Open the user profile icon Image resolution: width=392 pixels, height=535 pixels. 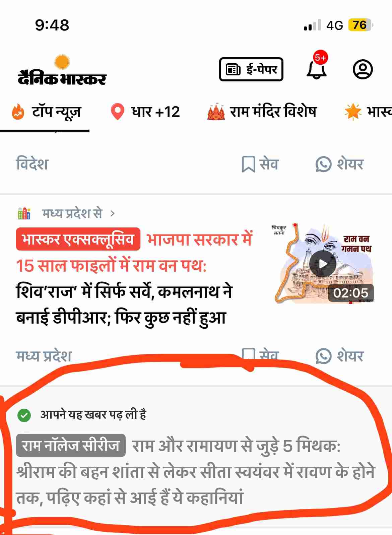pyautogui.click(x=363, y=69)
